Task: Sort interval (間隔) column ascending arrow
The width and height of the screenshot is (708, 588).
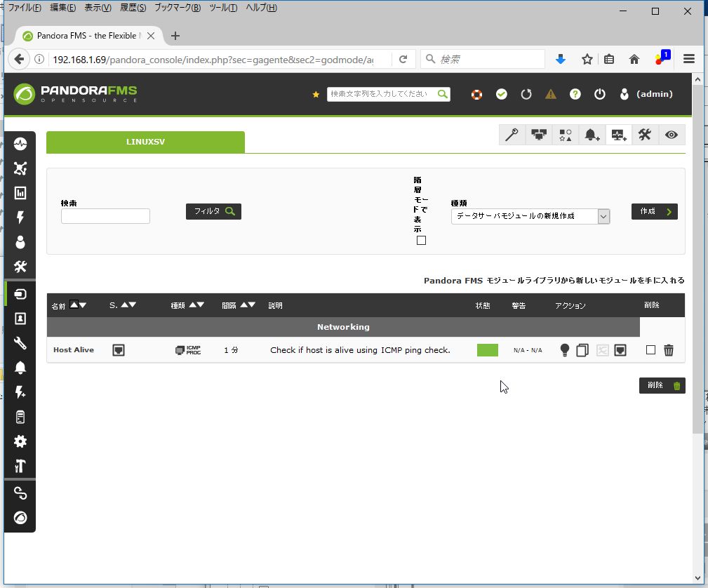Action: point(243,305)
